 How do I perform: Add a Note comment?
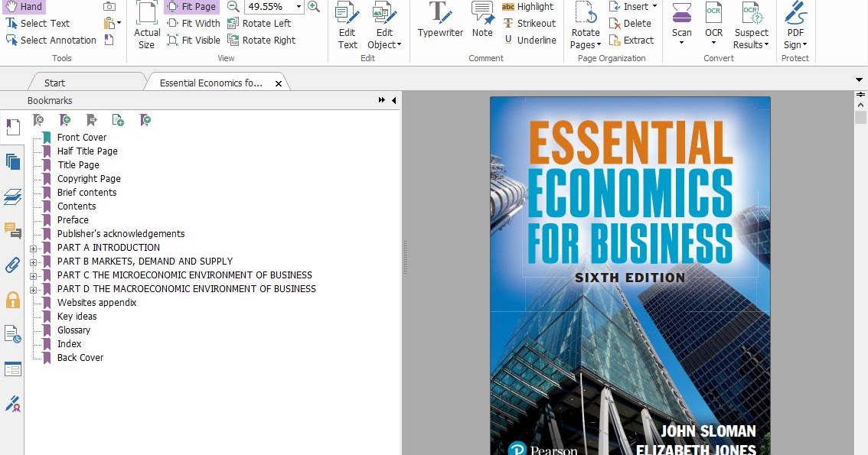[482, 21]
